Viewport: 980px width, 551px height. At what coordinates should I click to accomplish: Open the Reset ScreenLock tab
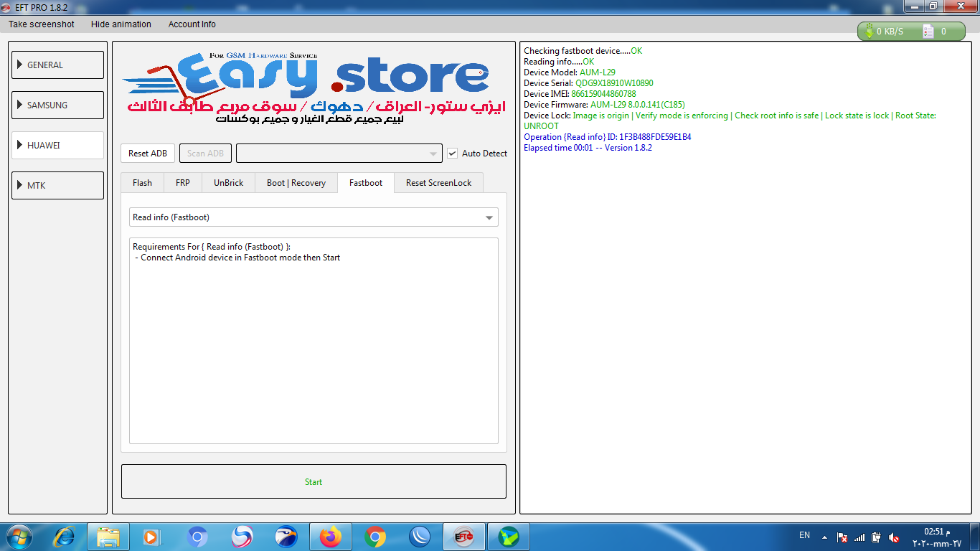(439, 183)
